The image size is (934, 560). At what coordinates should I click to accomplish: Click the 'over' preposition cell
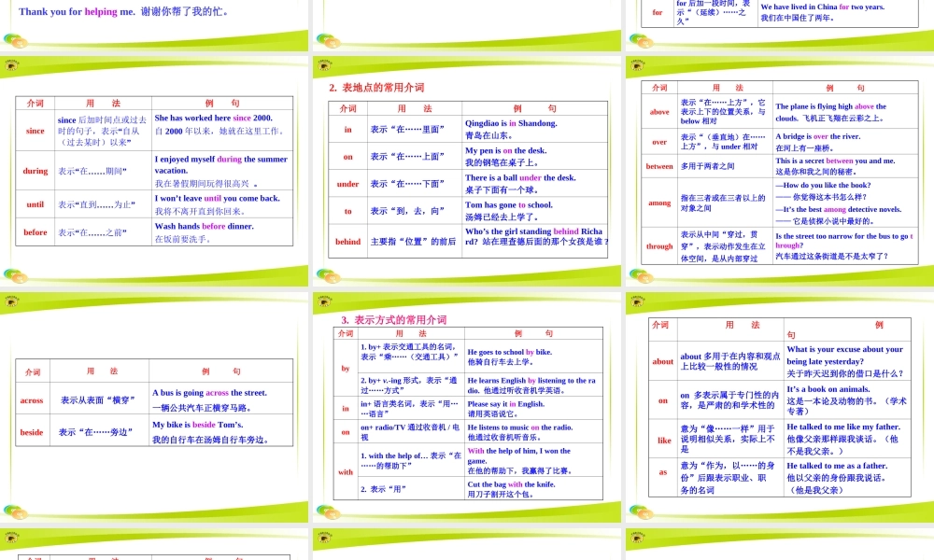click(x=659, y=142)
